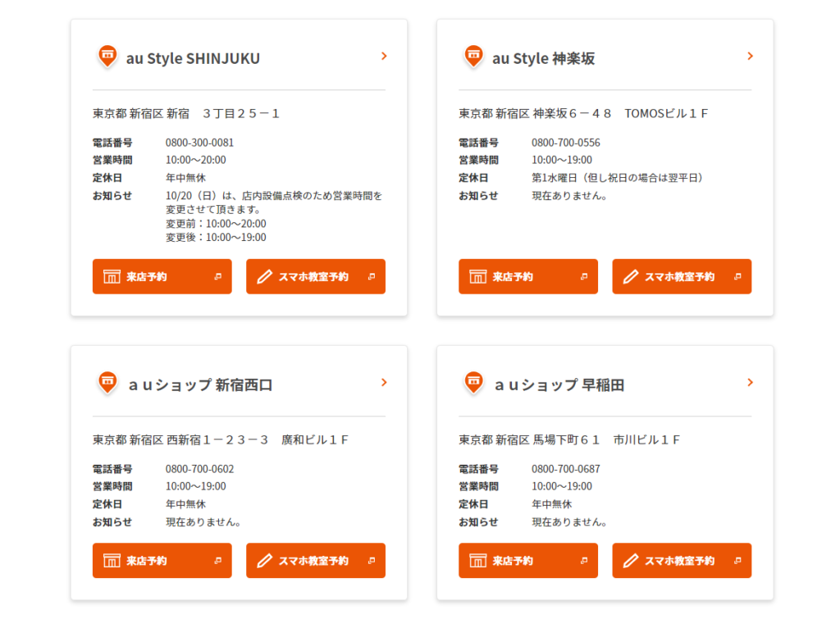Click 来店予約 button for auショップ 新宿西口
This screenshot has height=619, width=840.
click(x=162, y=561)
